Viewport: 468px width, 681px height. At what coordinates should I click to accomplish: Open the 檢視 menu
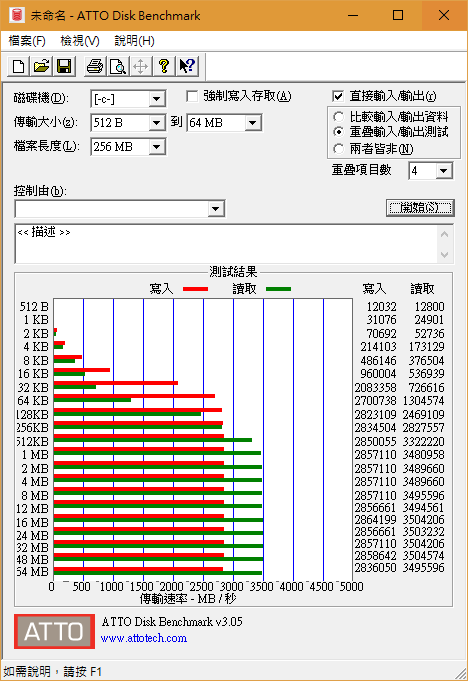[80, 41]
